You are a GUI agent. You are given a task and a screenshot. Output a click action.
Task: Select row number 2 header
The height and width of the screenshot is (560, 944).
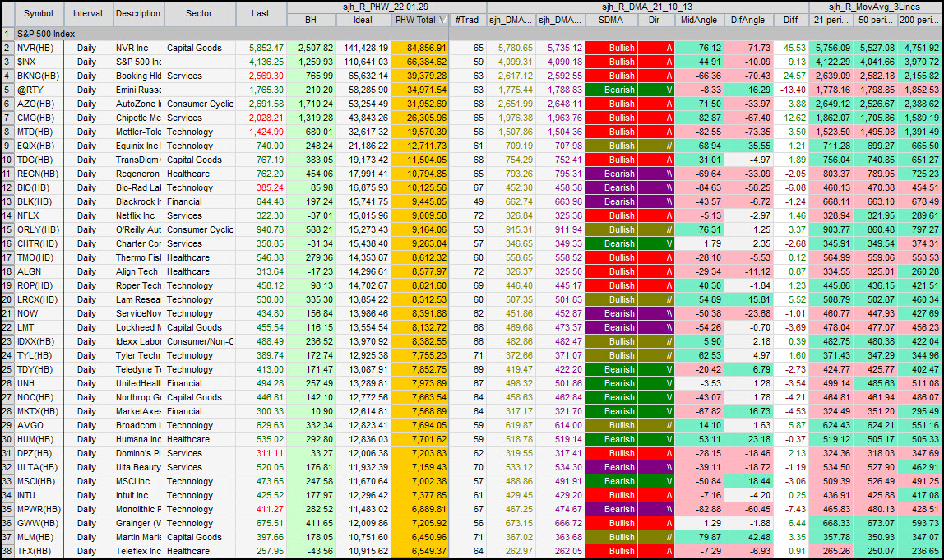tap(7, 49)
